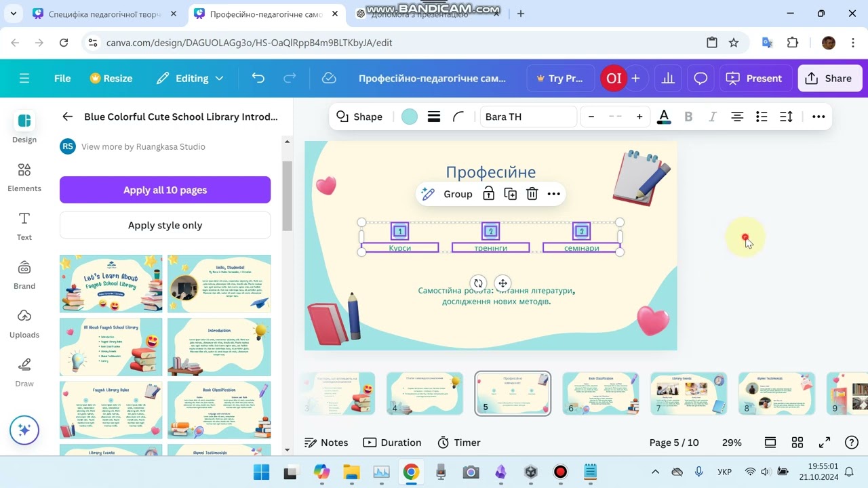
Task: Open the Shape selector
Action: [x=360, y=117]
